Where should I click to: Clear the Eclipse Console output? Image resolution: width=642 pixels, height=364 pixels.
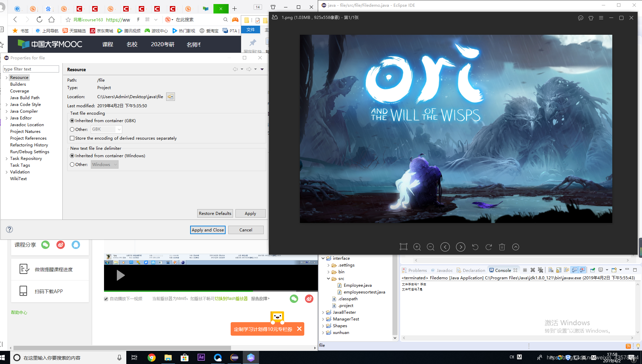[x=551, y=270]
